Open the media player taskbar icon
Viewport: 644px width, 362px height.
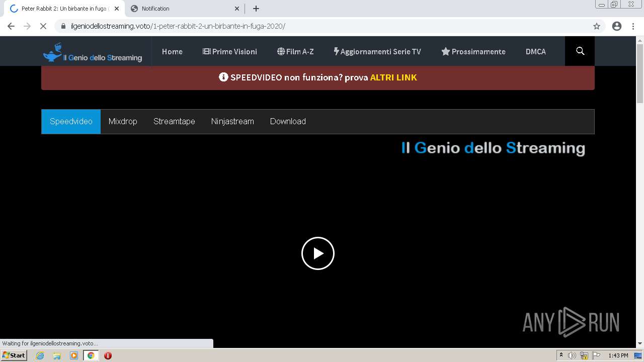74,355
